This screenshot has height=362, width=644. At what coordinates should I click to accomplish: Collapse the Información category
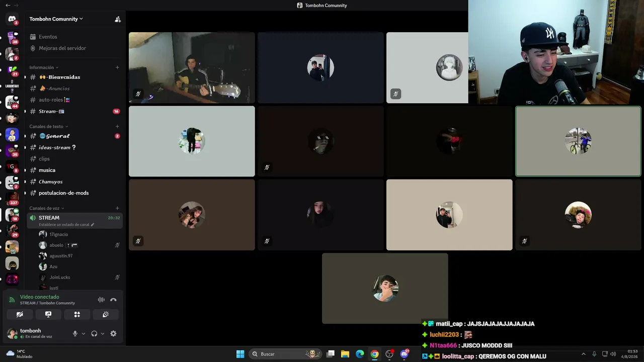pyautogui.click(x=44, y=67)
